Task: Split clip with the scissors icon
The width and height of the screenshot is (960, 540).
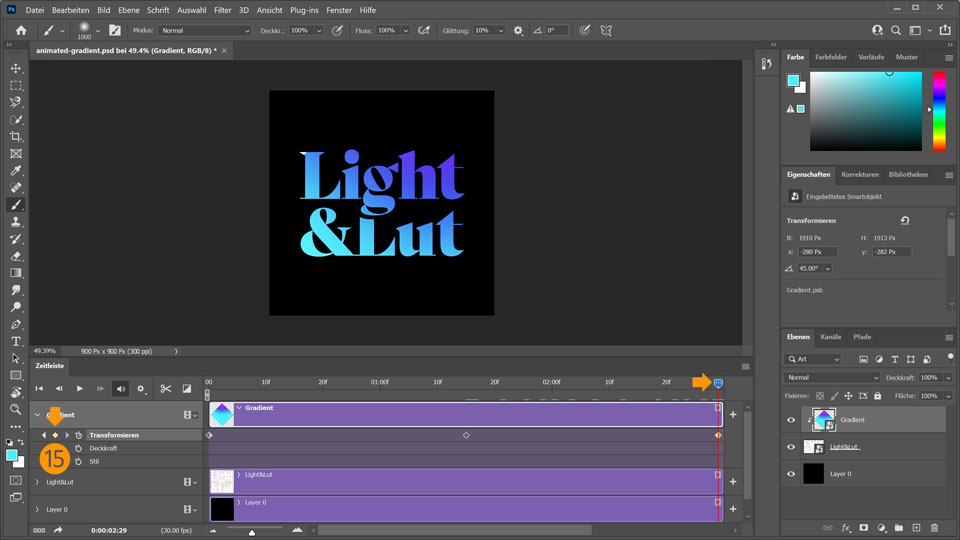Action: [166, 388]
